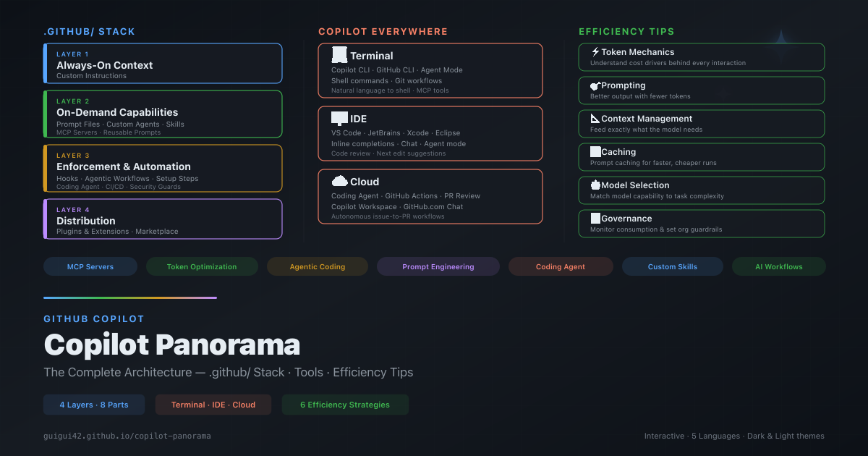Image resolution: width=868 pixels, height=456 pixels.
Task: Click the Feed exactly what the model needs text
Action: (646, 130)
